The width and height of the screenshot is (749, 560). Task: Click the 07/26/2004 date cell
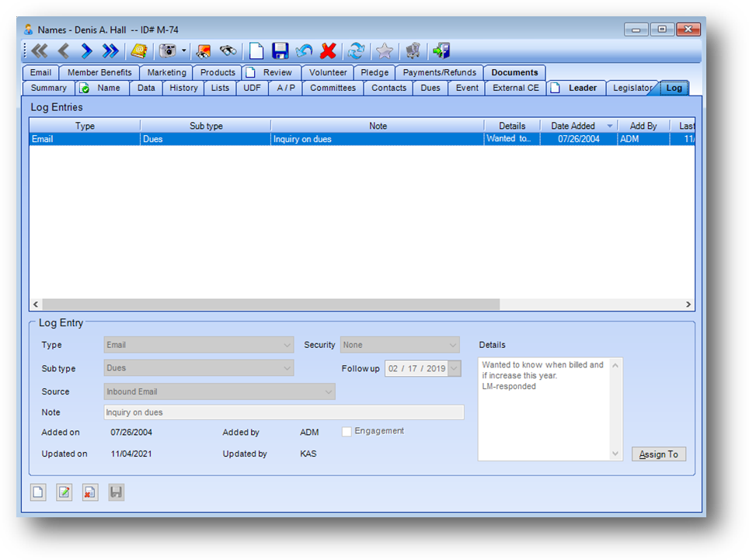point(579,139)
